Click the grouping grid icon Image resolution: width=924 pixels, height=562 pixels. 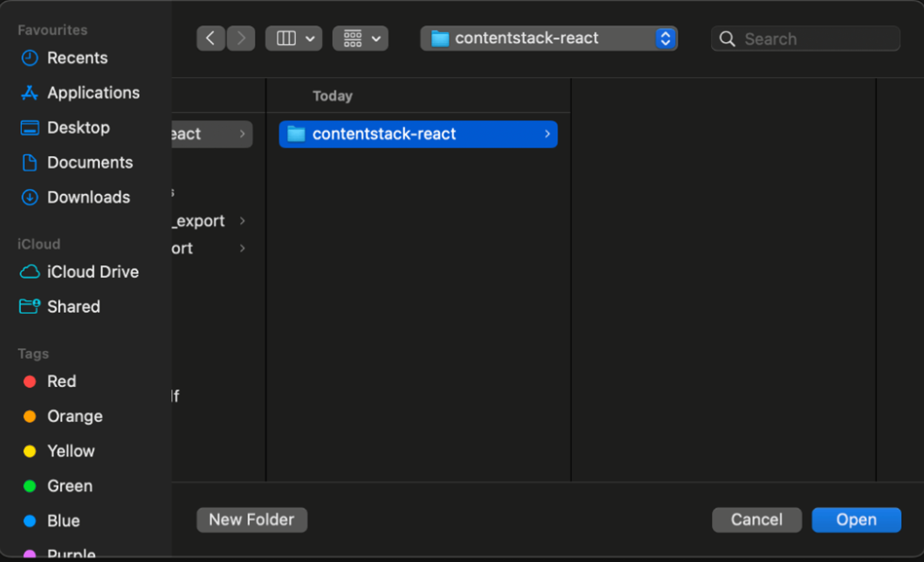pos(353,38)
